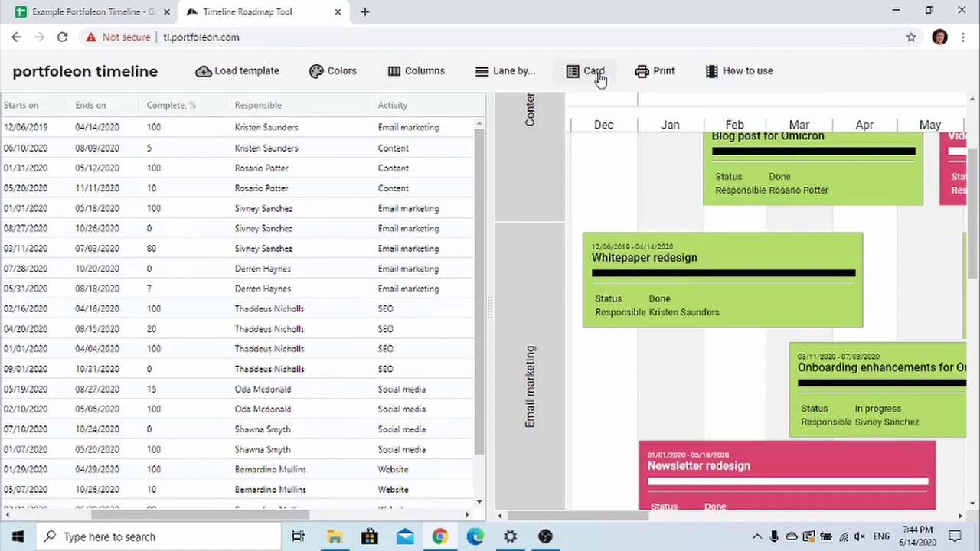Click the browser Back arrow
This screenshot has height=551, width=980.
(17, 37)
